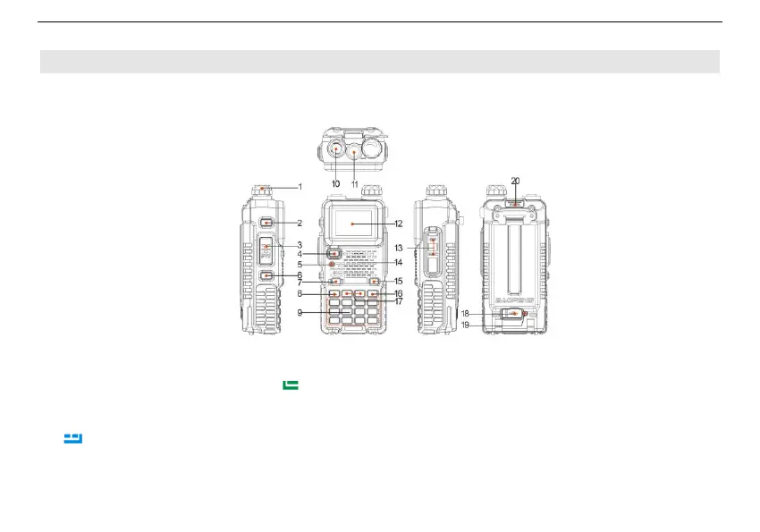
Task: Select callout number 15 in the diagram
Action: tap(399, 281)
